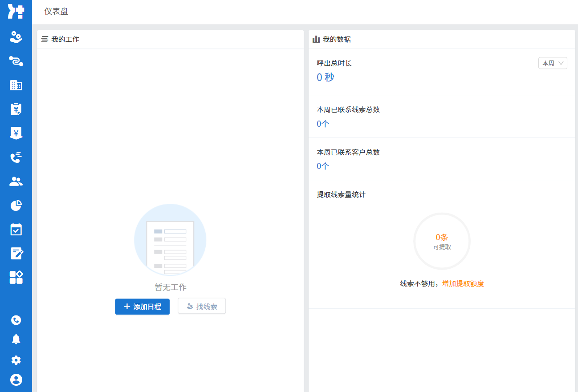This screenshot has height=392, width=578.
Task: Click the round phone dialer icon
Action: 16,320
